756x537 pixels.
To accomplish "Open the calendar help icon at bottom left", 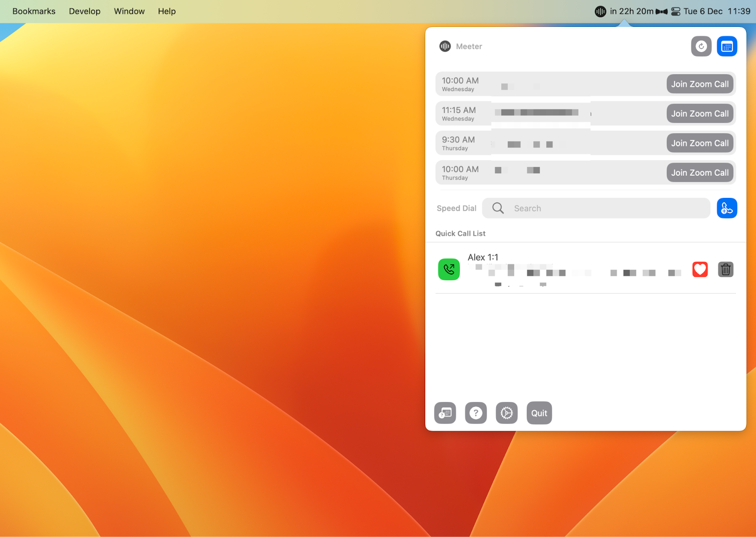I will pos(445,413).
